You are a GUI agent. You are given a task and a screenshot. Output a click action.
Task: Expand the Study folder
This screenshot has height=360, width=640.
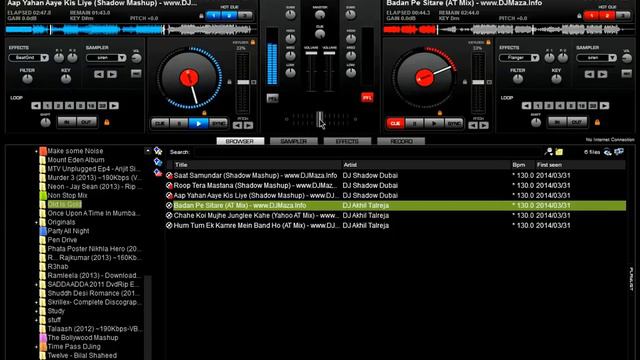(36, 311)
